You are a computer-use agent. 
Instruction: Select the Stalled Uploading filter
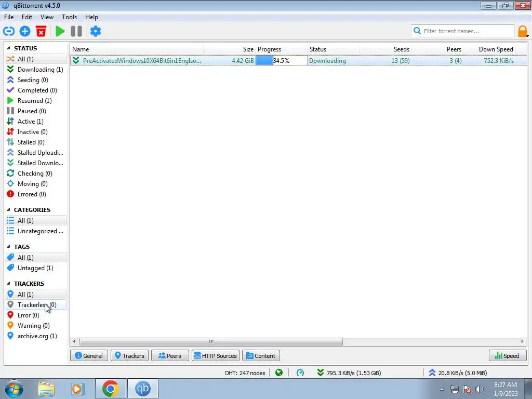tap(36, 153)
